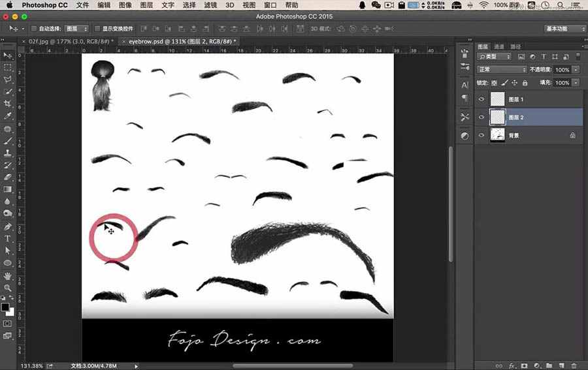Viewport: 588px width, 370px height.
Task: Choose the Zoom tool in toolbox
Action: tap(7, 288)
